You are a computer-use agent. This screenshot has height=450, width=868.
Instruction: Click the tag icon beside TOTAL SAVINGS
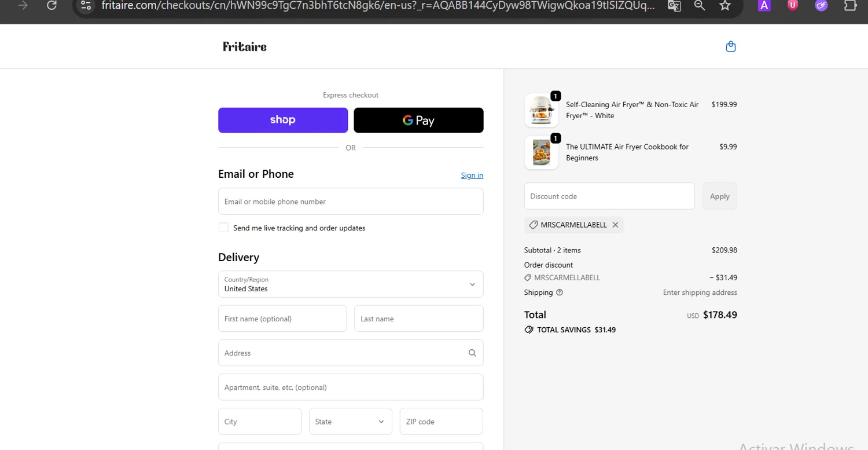point(529,330)
